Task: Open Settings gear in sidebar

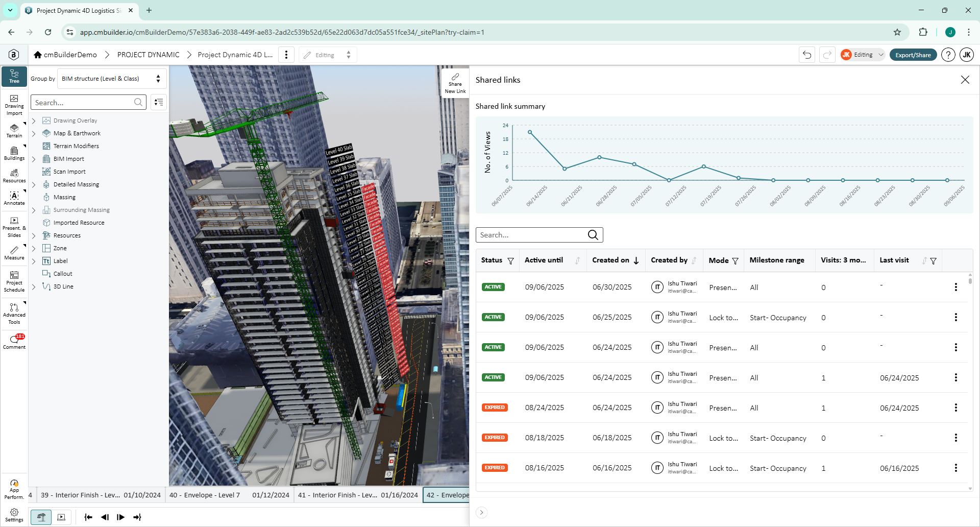Action: [x=14, y=515]
